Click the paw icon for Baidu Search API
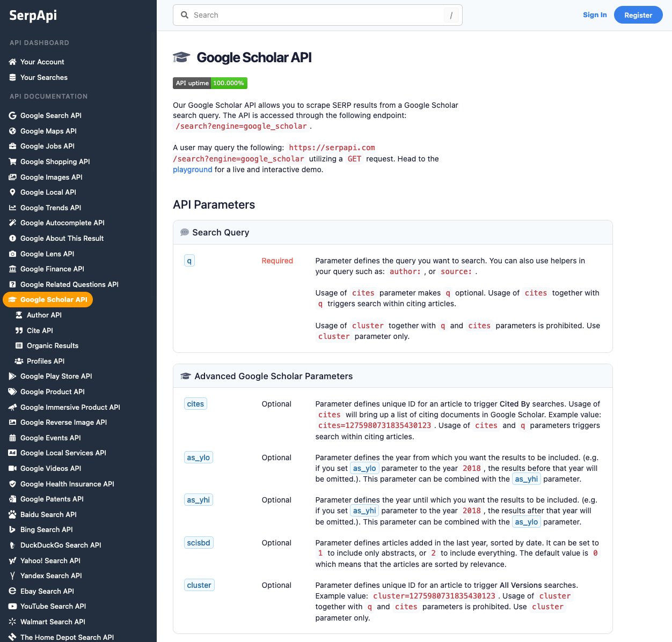The image size is (672, 642). (12, 514)
